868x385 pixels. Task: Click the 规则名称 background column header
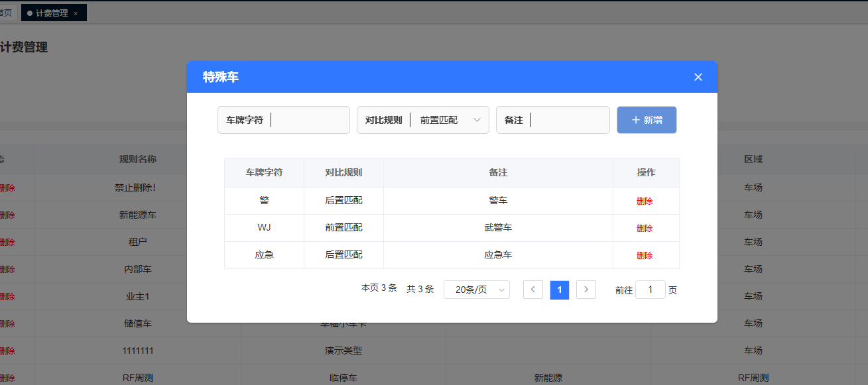(138, 159)
